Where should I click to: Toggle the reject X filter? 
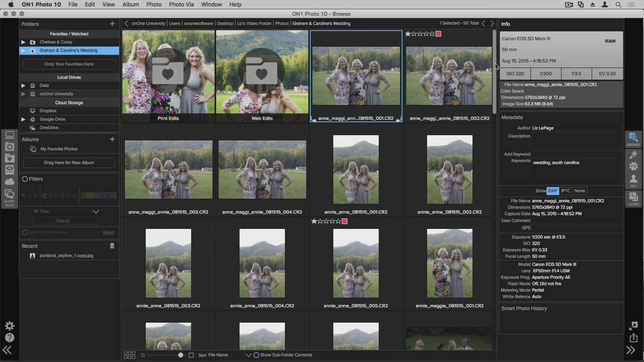[x=35, y=195]
